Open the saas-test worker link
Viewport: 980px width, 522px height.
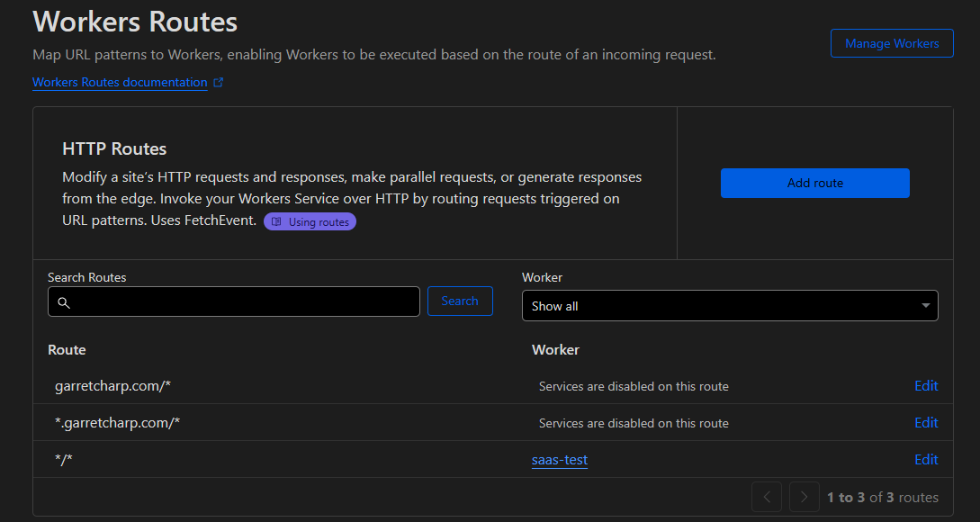pyautogui.click(x=560, y=460)
